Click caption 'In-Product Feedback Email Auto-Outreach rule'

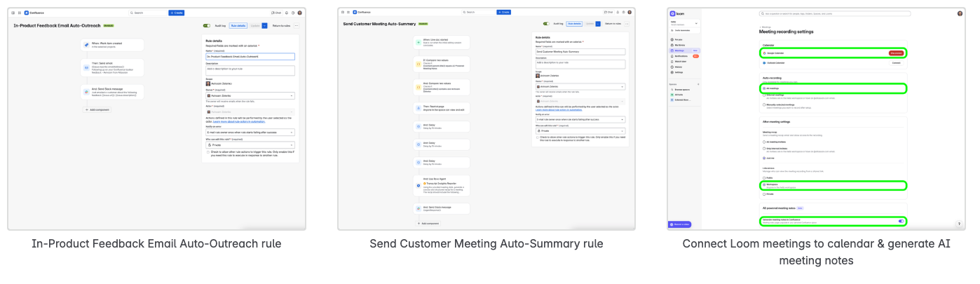[156, 244]
